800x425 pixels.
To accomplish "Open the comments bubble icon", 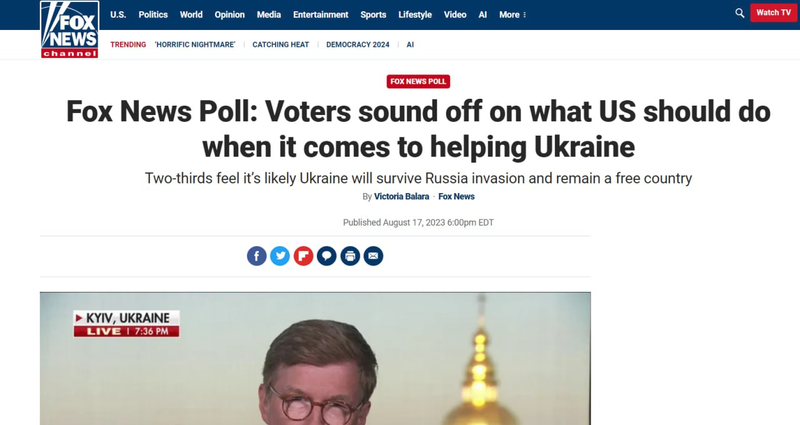I will pyautogui.click(x=327, y=256).
